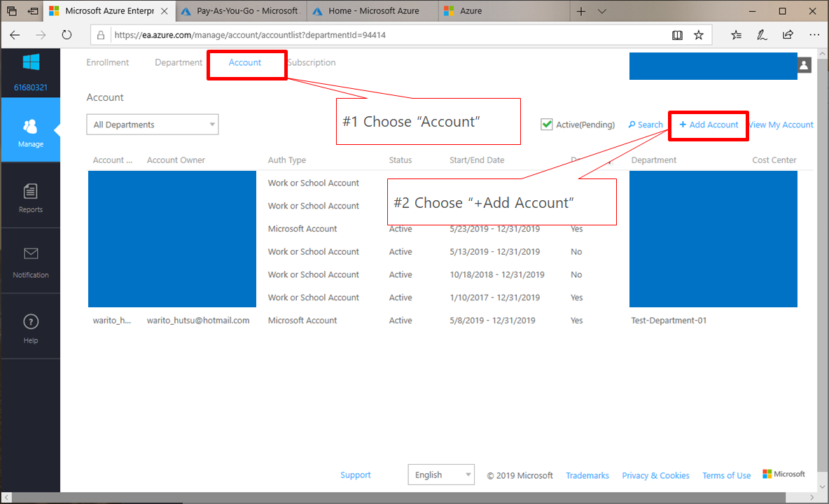This screenshot has width=829, height=504.
Task: Switch to Home - Microsoft Azure browser tab
Action: coord(372,11)
